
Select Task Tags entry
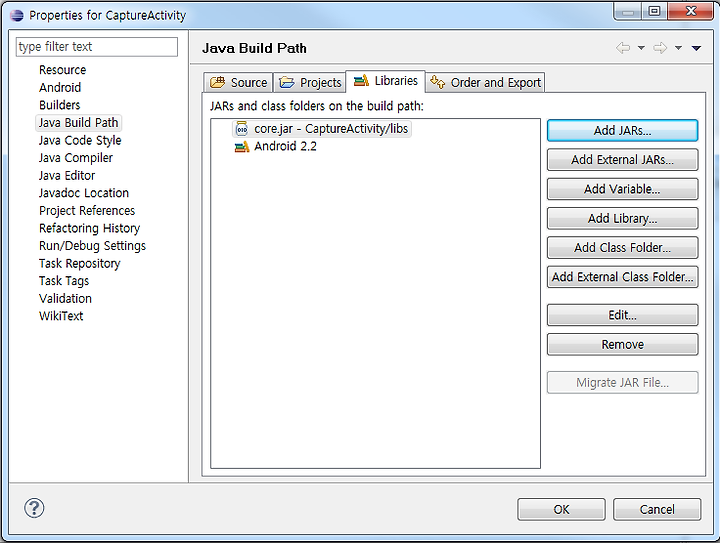[x=64, y=281]
